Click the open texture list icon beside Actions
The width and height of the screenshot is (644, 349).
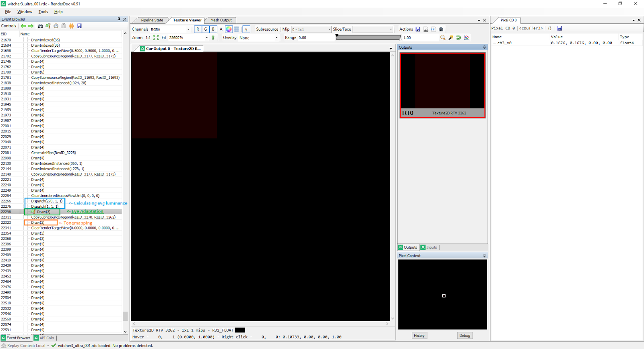click(x=426, y=29)
